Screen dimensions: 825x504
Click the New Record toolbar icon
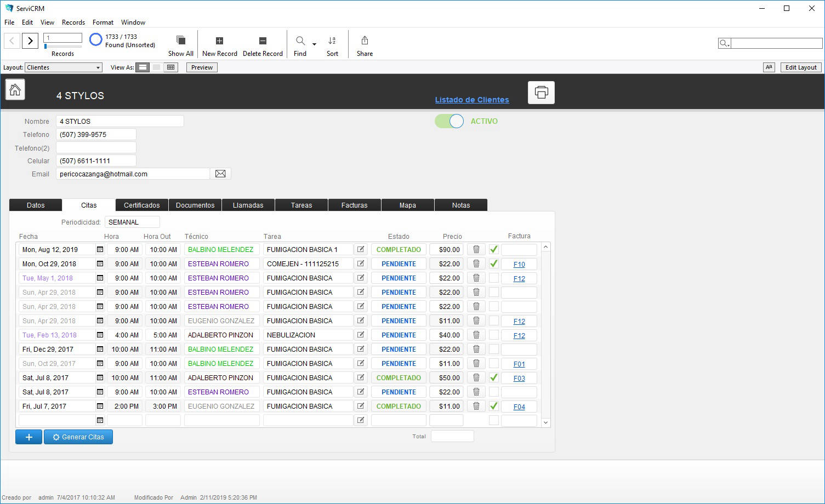(x=219, y=41)
